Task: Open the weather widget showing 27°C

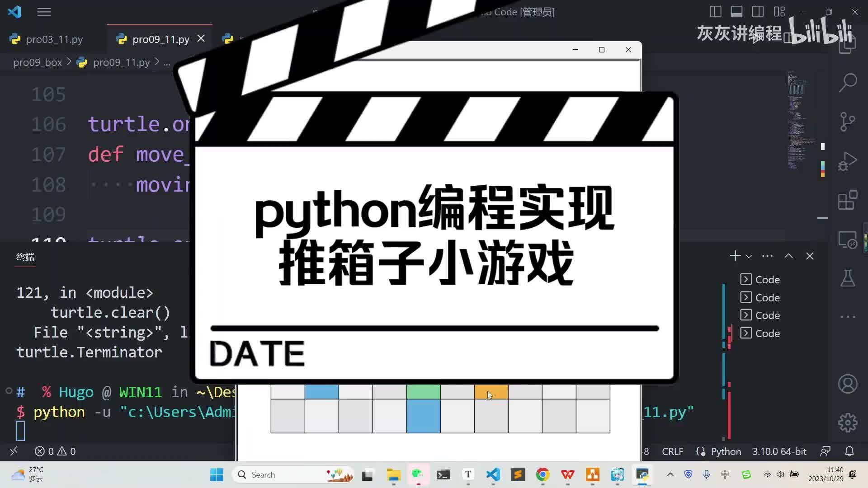Action: pyautogui.click(x=28, y=474)
